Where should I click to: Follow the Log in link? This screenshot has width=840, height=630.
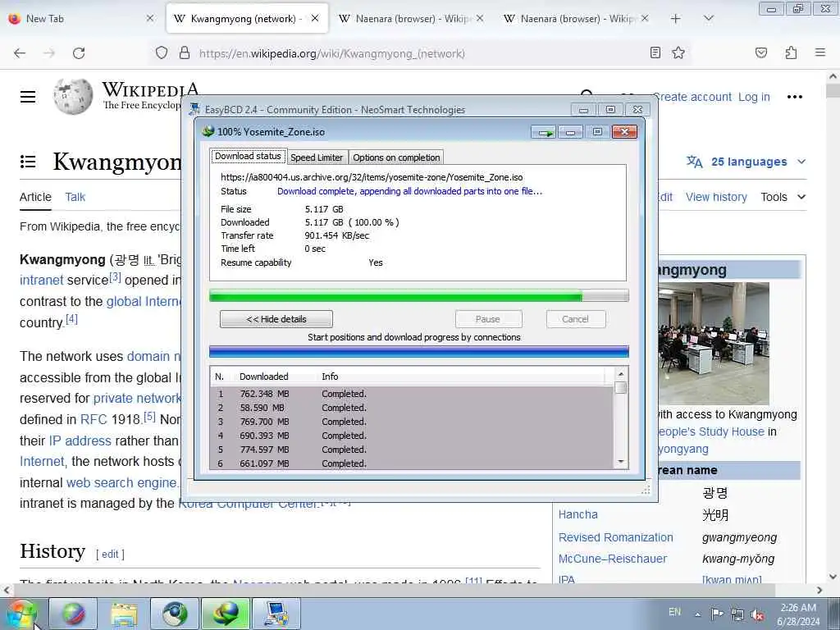(x=754, y=97)
